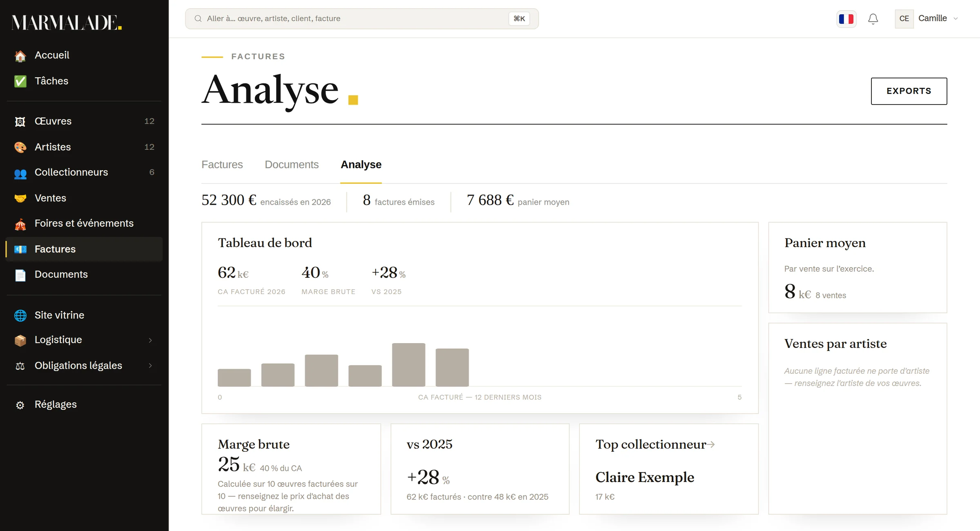The image size is (980, 531).
Task: Click the Obligations légales scales icon
Action: 20,366
